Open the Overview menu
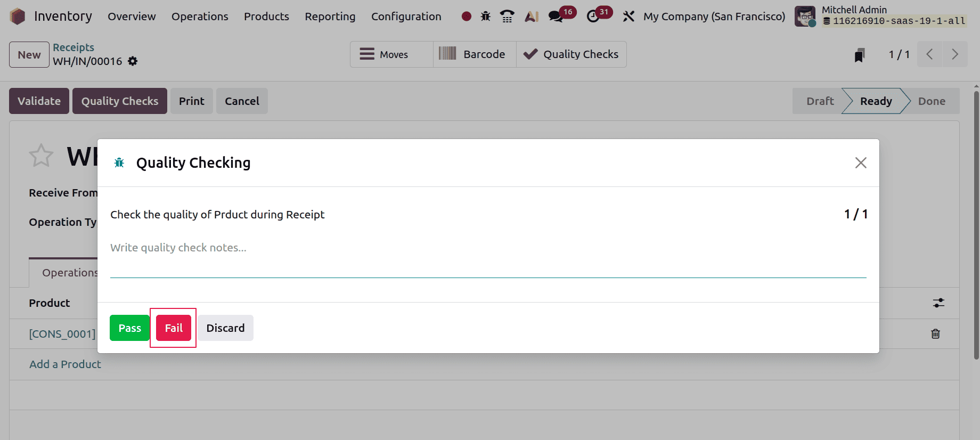Image resolution: width=980 pixels, height=440 pixels. [132, 17]
